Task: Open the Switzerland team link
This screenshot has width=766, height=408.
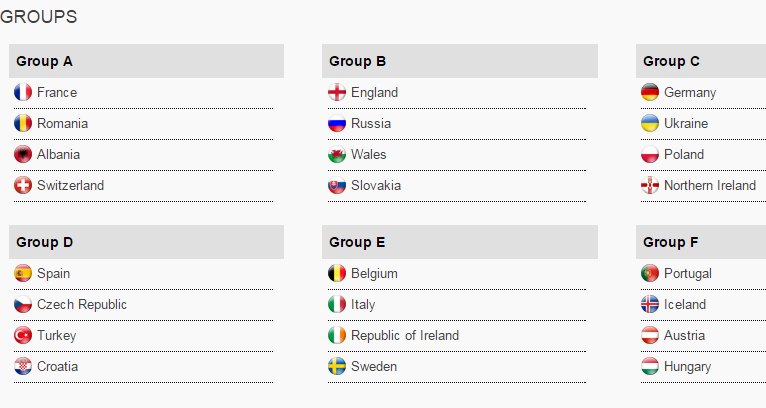Action: click(x=70, y=186)
